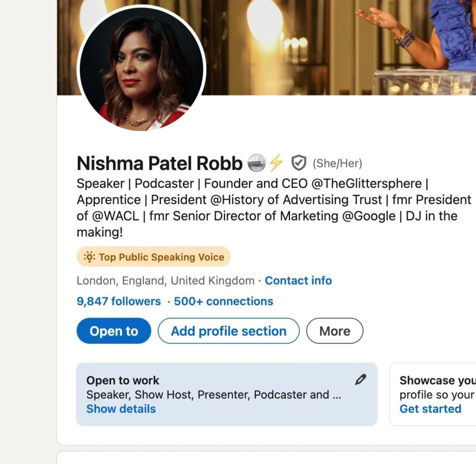476x464 pixels.
Task: Click the Get started link
Action: tap(430, 409)
